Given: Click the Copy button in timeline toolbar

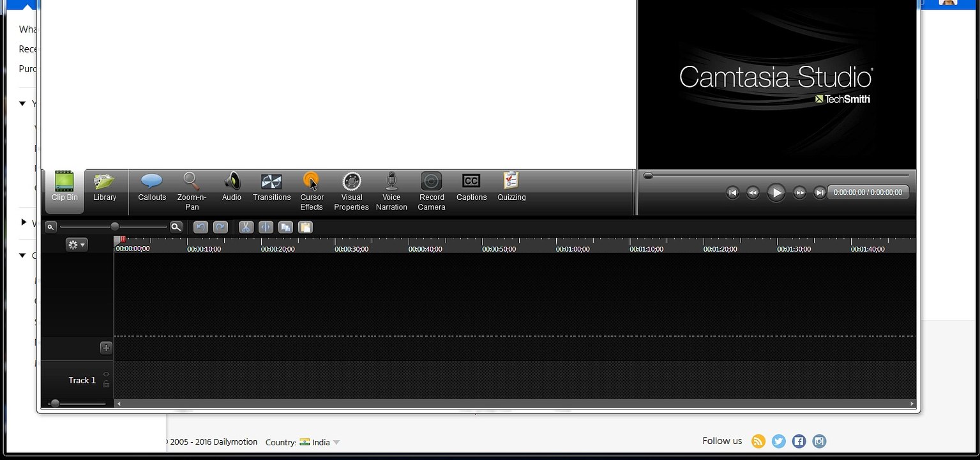Looking at the screenshot, I should (285, 227).
